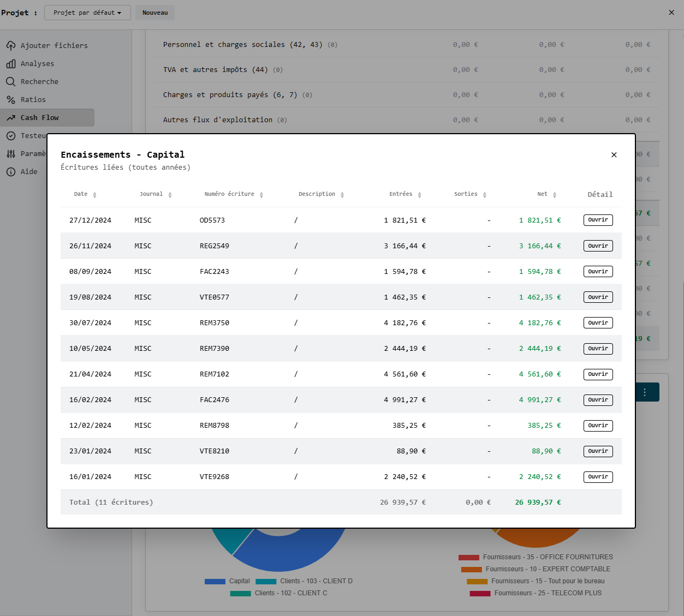
Task: Go to the Ratios section
Action: (x=33, y=100)
